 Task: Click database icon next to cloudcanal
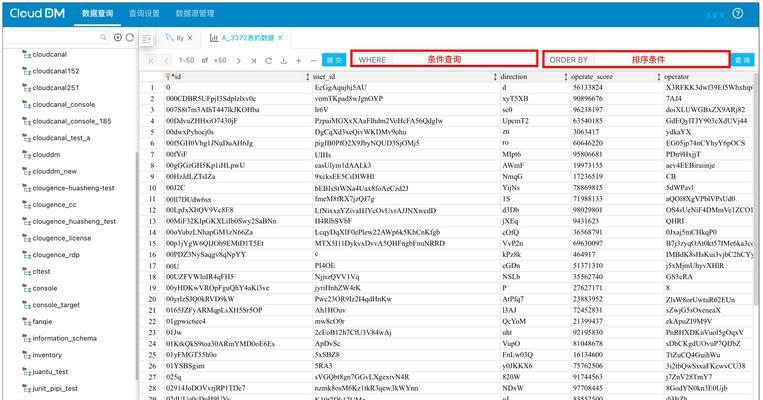click(x=27, y=55)
